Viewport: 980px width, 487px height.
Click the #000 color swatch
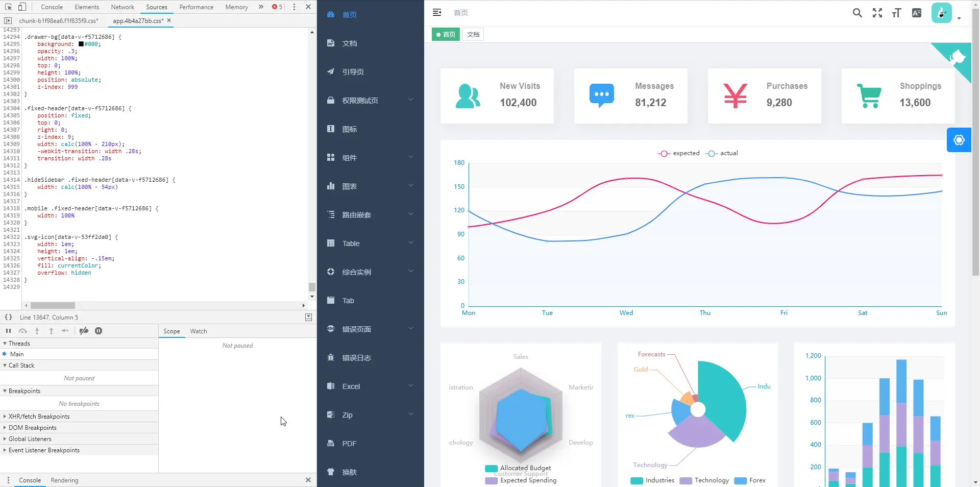(x=81, y=44)
